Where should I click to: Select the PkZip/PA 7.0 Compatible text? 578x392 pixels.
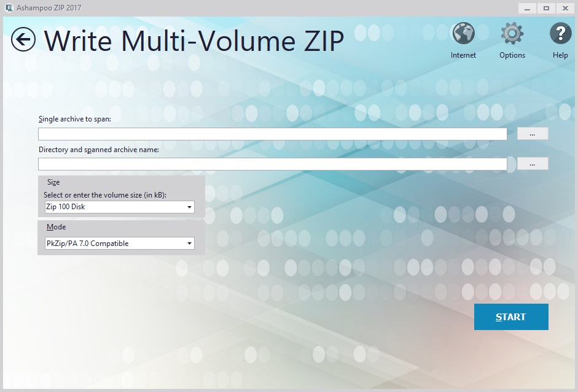87,244
